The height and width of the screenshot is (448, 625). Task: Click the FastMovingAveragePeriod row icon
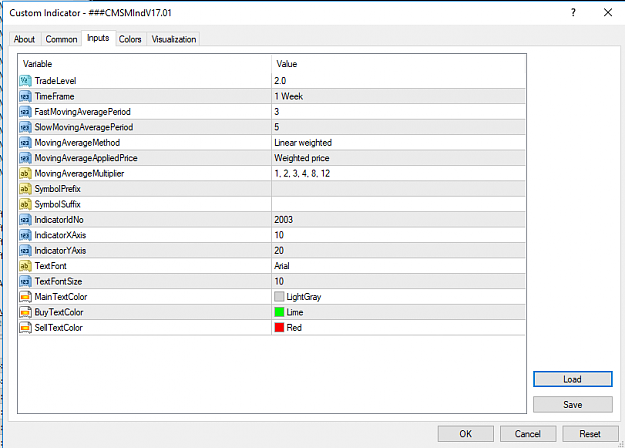25,112
